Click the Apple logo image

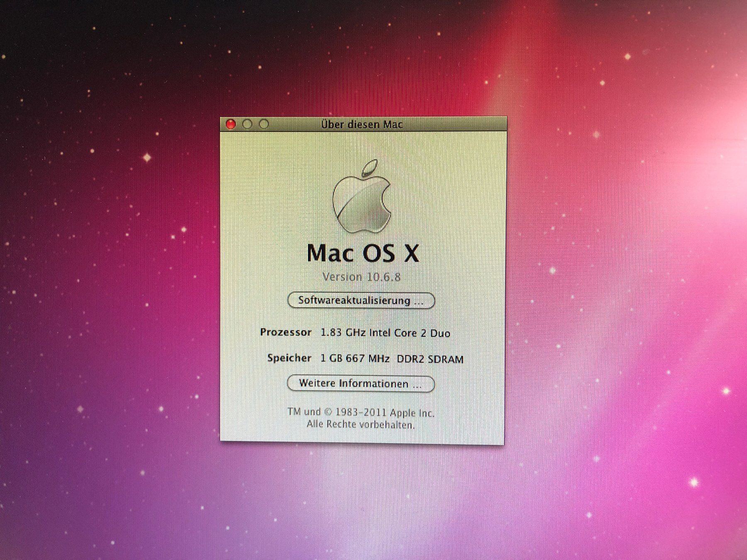[362, 196]
